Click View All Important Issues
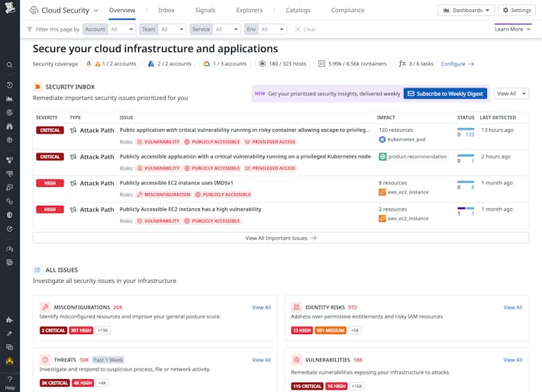The height and width of the screenshot is (392, 542). coord(280,238)
